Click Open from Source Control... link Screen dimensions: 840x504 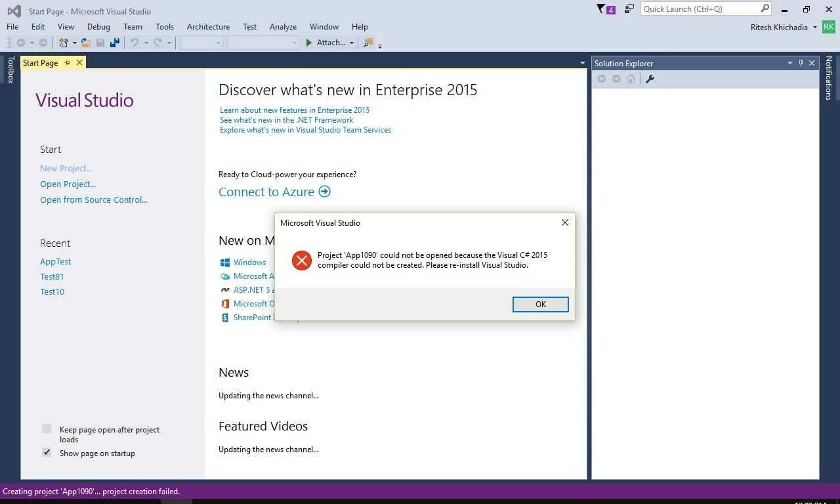[x=94, y=199]
